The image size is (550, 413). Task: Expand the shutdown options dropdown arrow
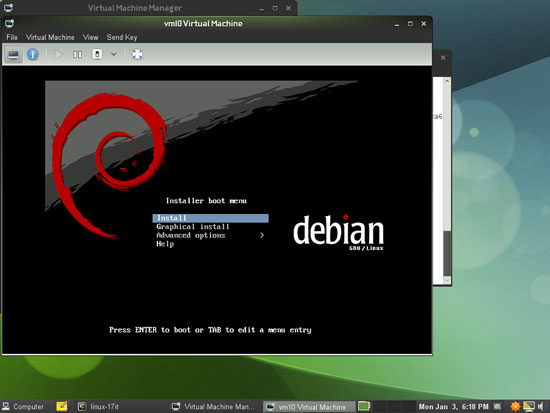click(x=114, y=54)
